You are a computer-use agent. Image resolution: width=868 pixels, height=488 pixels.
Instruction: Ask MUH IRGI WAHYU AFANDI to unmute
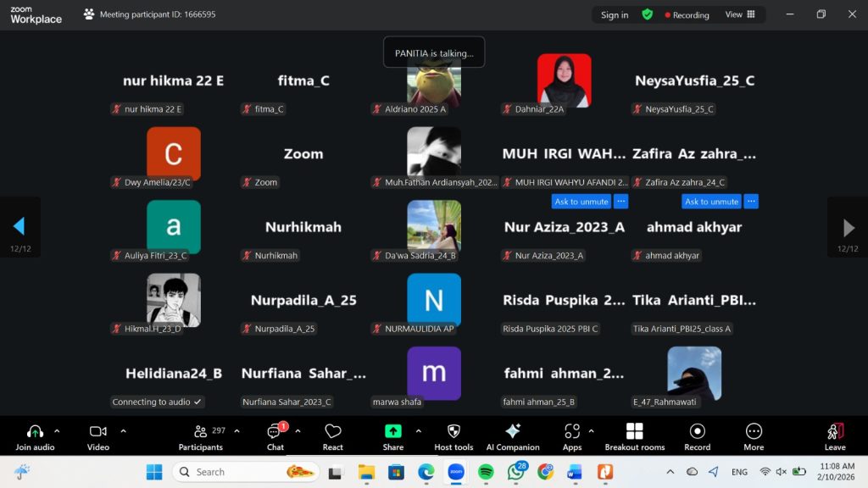click(581, 202)
